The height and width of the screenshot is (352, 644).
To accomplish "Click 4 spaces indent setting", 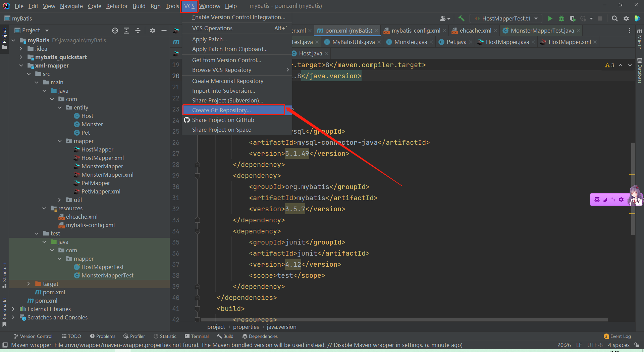I will pos(619,345).
